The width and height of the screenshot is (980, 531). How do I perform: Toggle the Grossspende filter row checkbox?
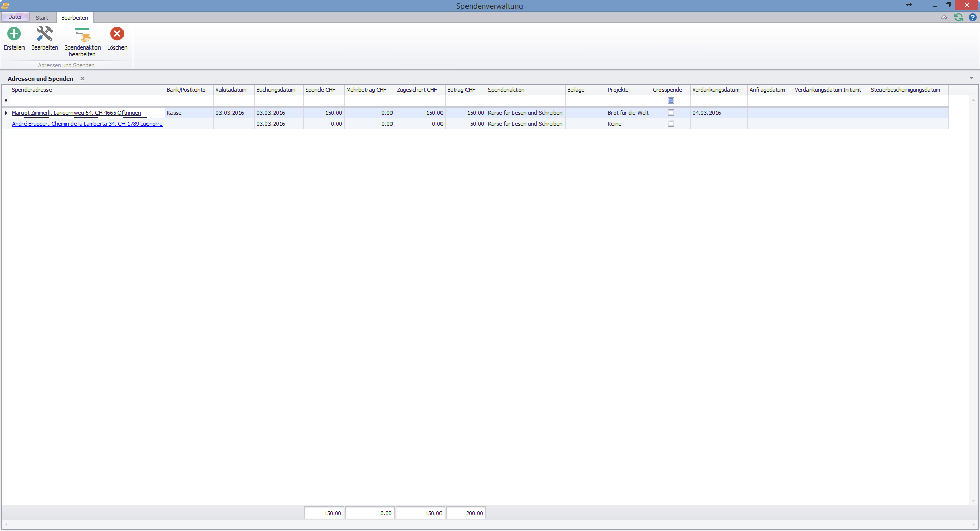coord(671,101)
